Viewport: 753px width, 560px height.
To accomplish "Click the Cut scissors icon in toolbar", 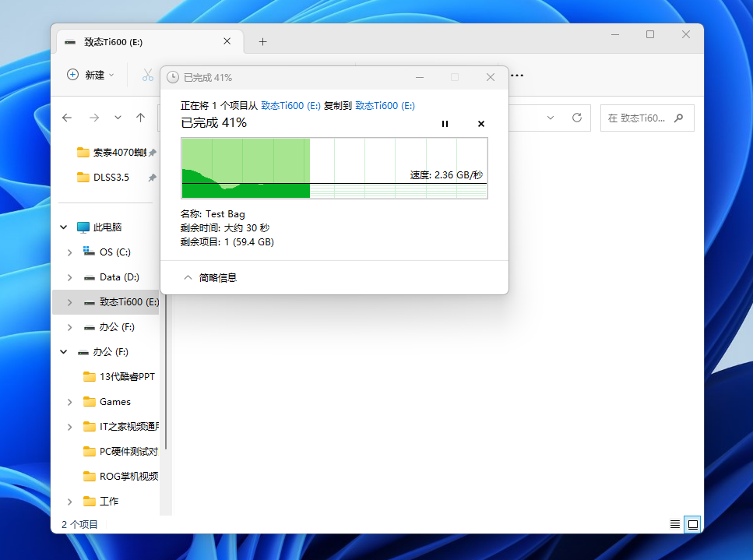I will pos(147,75).
